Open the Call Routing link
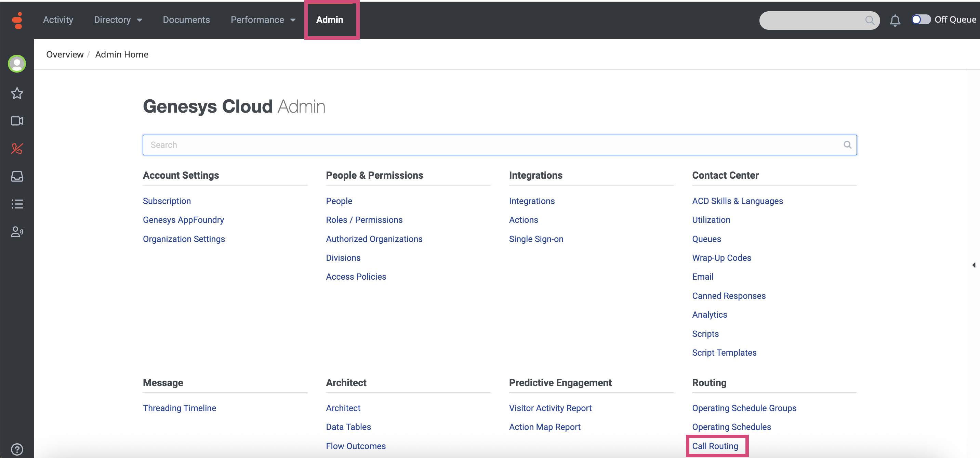The image size is (980, 458). click(715, 446)
